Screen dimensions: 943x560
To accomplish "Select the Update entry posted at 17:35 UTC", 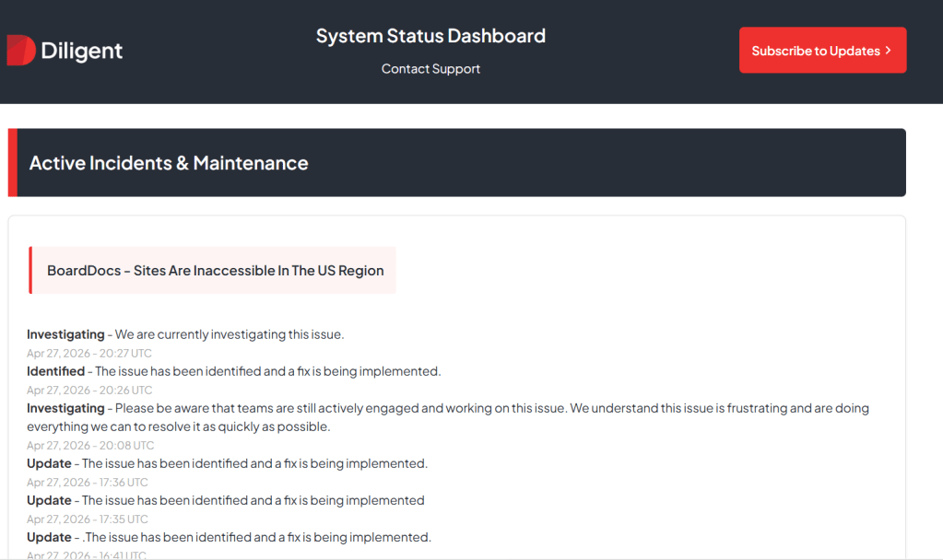I will coord(225,500).
